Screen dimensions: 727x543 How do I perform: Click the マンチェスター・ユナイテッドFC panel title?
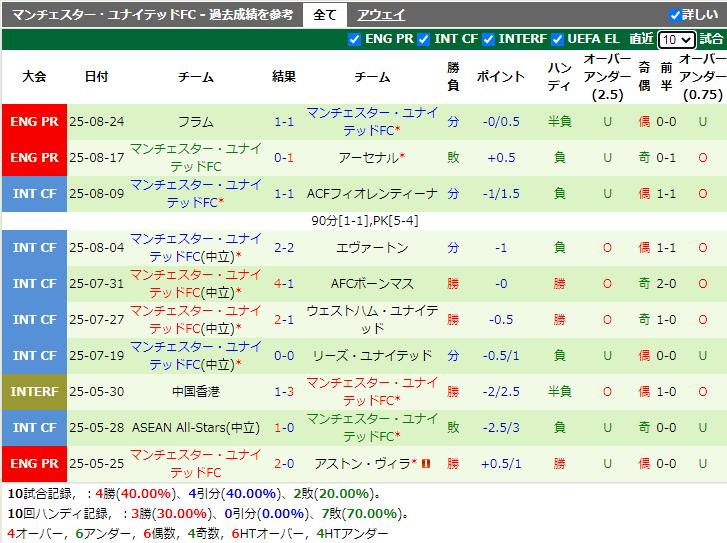click(x=152, y=15)
